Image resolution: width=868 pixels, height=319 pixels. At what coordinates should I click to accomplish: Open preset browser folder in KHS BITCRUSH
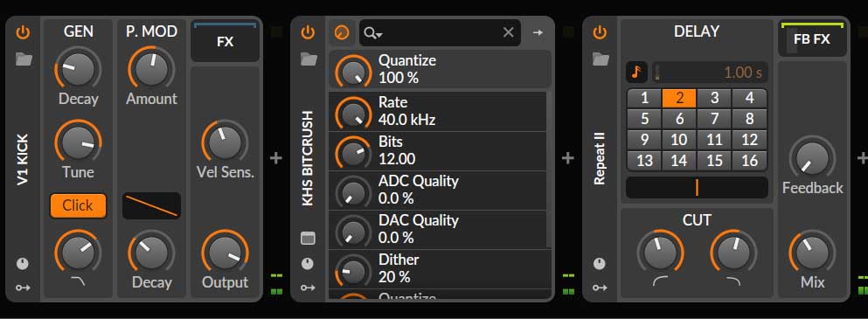tap(309, 59)
